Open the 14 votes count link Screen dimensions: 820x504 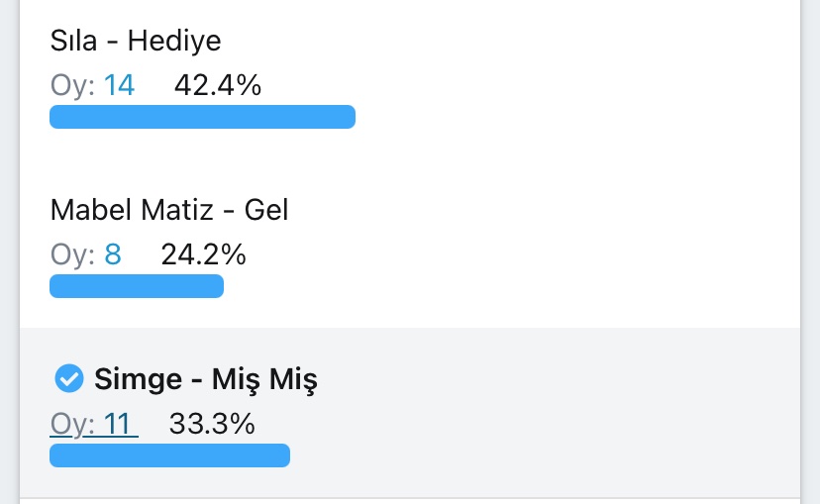click(x=119, y=85)
